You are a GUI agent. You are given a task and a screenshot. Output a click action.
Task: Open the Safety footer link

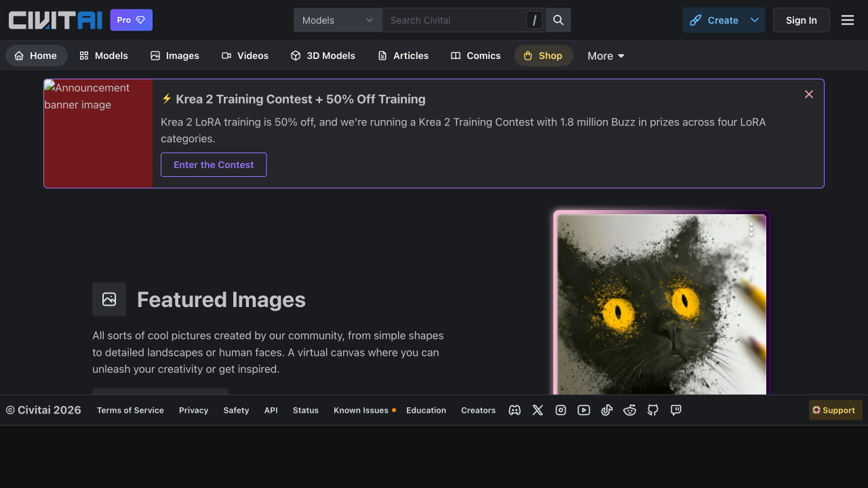[236, 410]
